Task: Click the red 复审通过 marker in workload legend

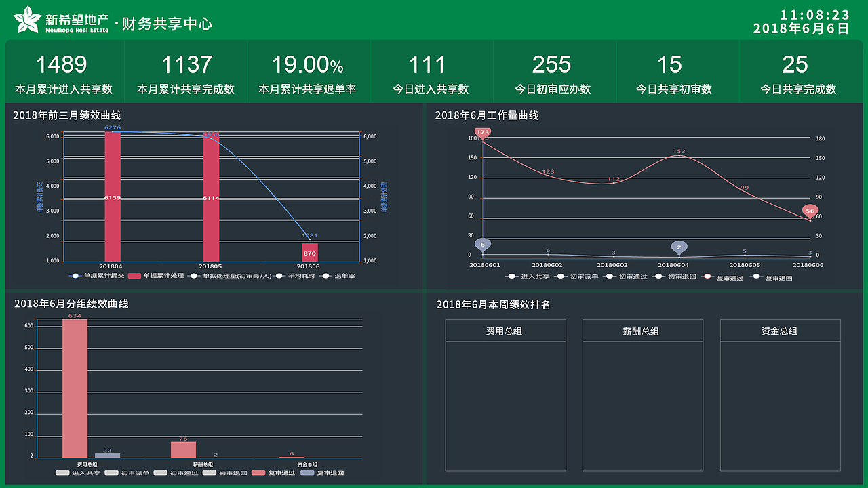Action: point(707,277)
